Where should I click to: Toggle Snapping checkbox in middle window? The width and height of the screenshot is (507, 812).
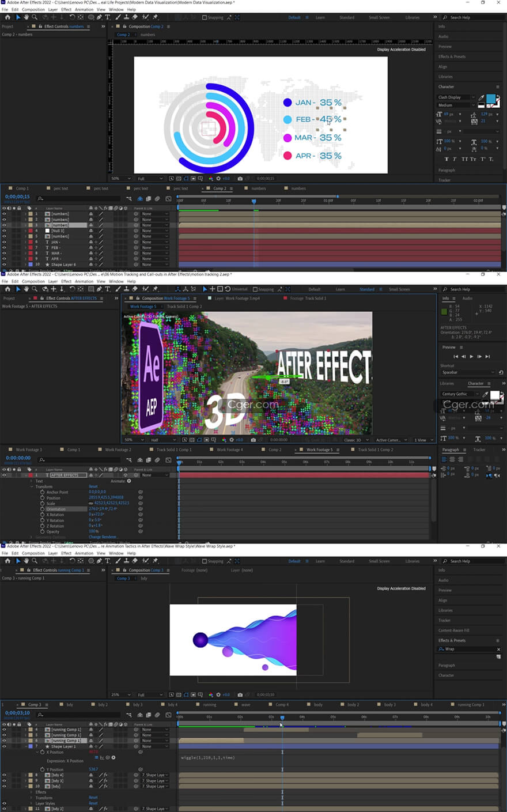tap(255, 289)
